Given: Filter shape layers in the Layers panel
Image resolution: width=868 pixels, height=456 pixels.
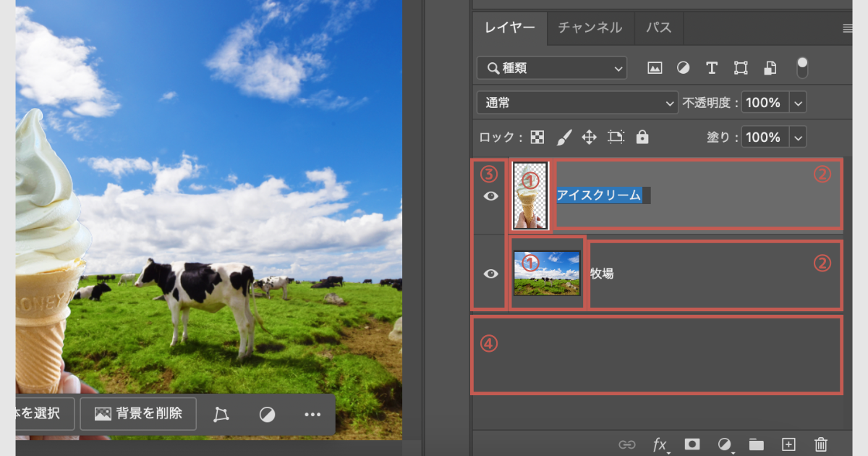Looking at the screenshot, I should [741, 67].
